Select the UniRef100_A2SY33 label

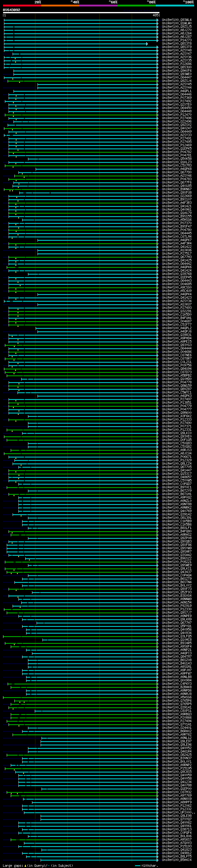(176, 135)
